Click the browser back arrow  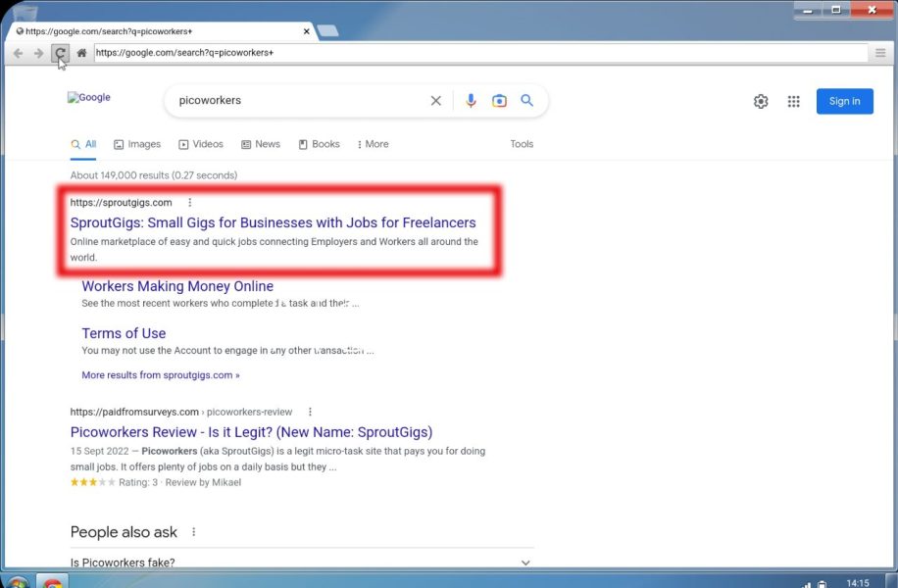pyautogui.click(x=19, y=53)
